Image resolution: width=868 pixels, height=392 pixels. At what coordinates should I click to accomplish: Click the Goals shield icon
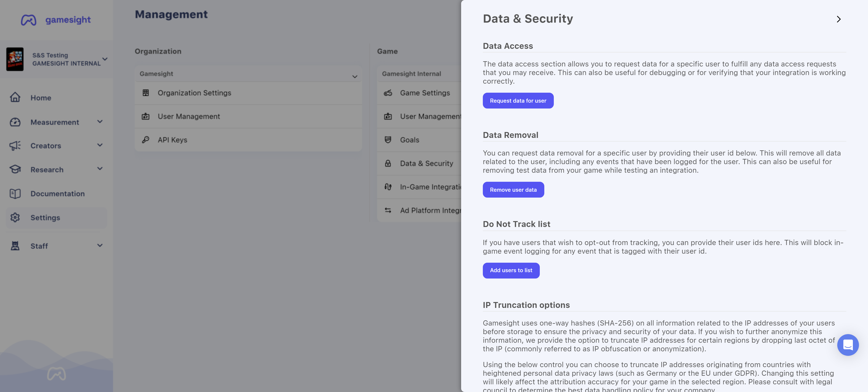coord(388,139)
